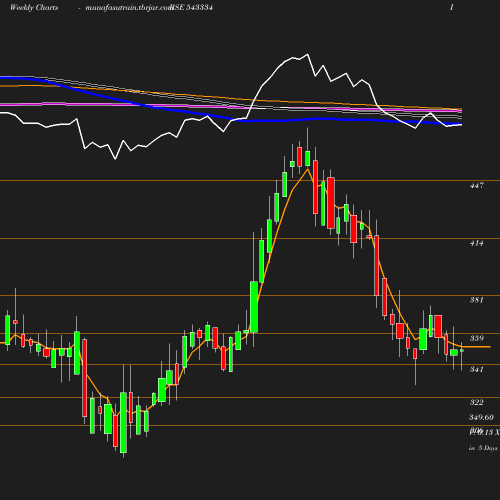Click the "381" price axis label
Screen dimensions: 500x500
pyautogui.click(x=477, y=300)
